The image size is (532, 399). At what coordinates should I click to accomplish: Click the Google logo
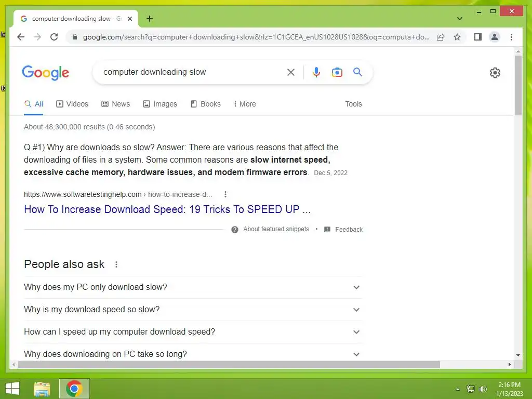(46, 73)
